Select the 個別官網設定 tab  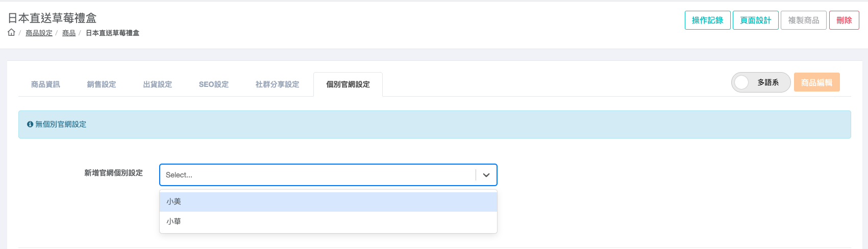tap(348, 84)
